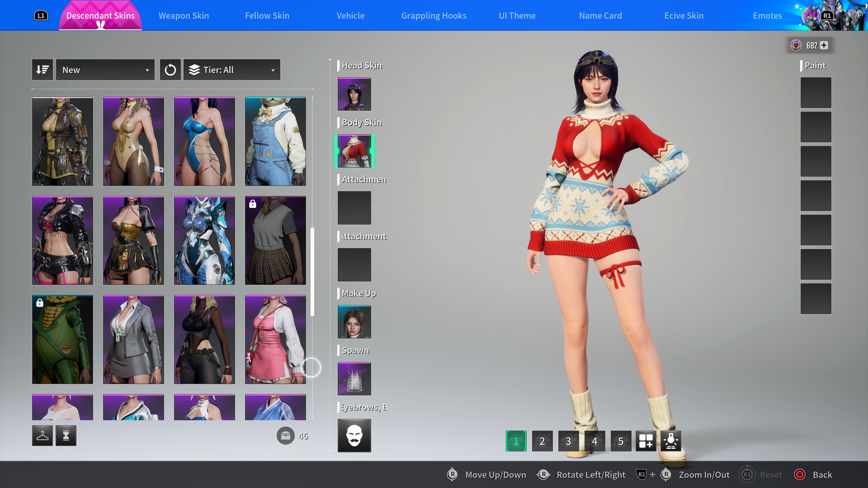Switch to loadout preset slot 5
This screenshot has width=868, height=488.
(621, 441)
